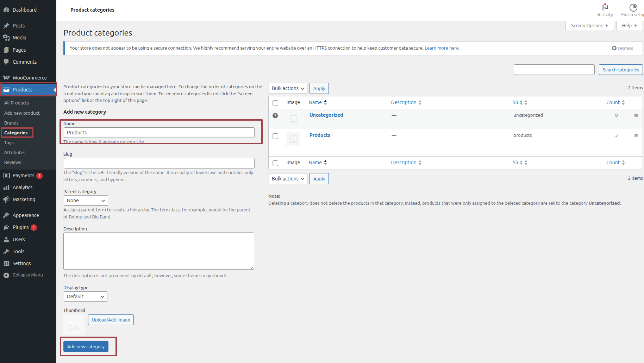Open Tags in the Products submenu

coord(9,142)
